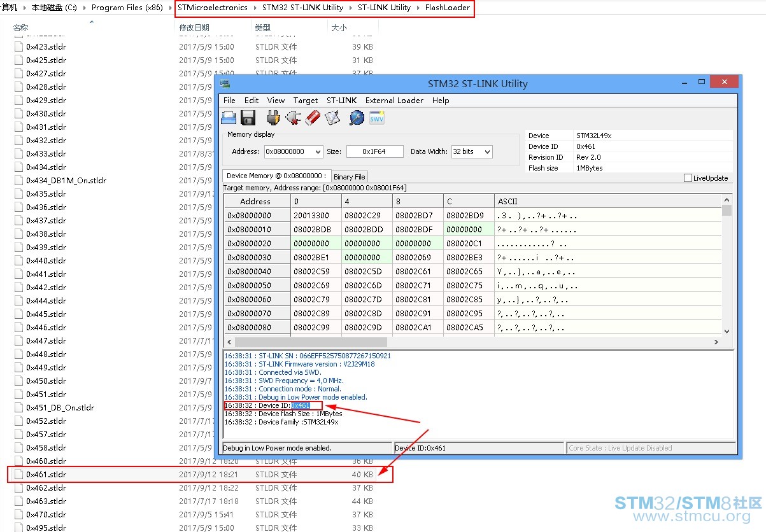Viewport: 766px width, 532px height.
Task: Click the file icon of 0x423.stldr
Action: tap(19, 46)
